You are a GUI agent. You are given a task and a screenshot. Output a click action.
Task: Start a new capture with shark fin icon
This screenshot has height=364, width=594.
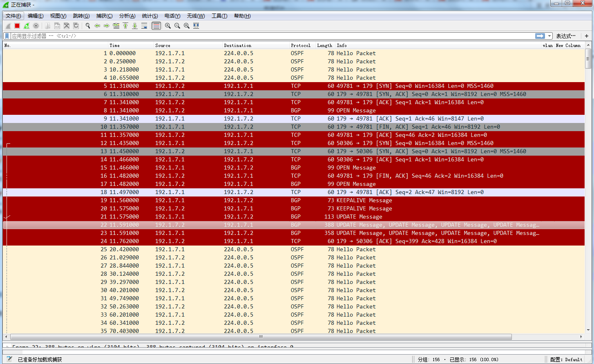(8, 26)
